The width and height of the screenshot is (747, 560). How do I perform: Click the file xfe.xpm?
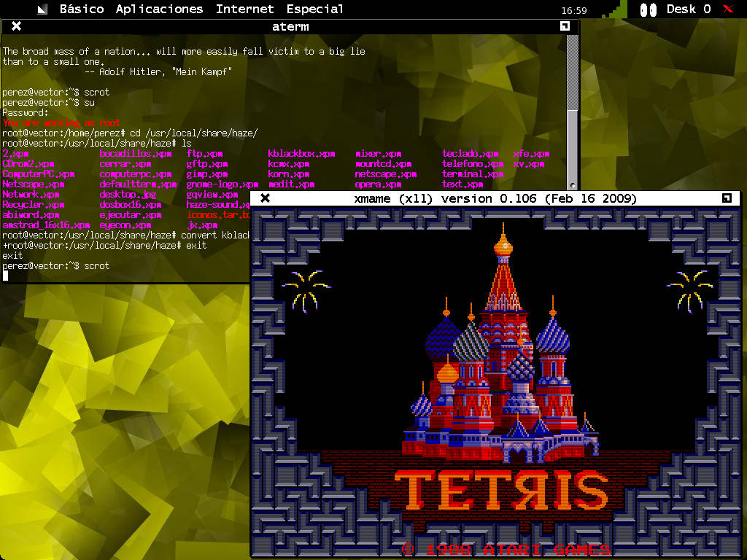point(531,154)
